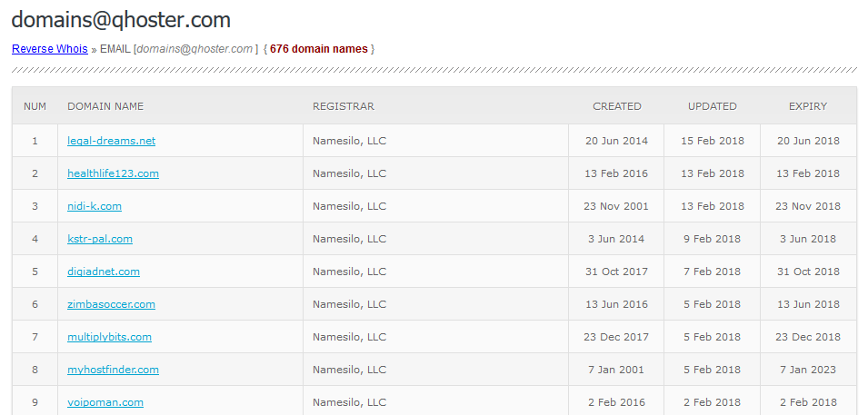Click the domains@qhoster.com page heading

coord(121,20)
